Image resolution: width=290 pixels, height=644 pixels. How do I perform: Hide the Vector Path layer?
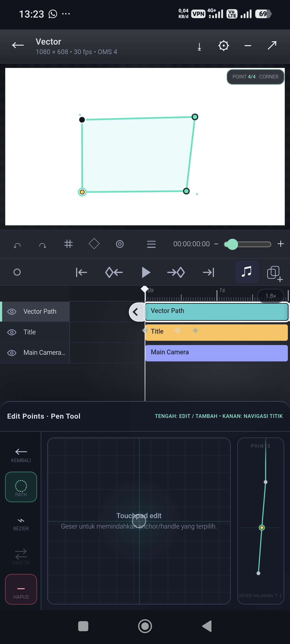click(12, 312)
